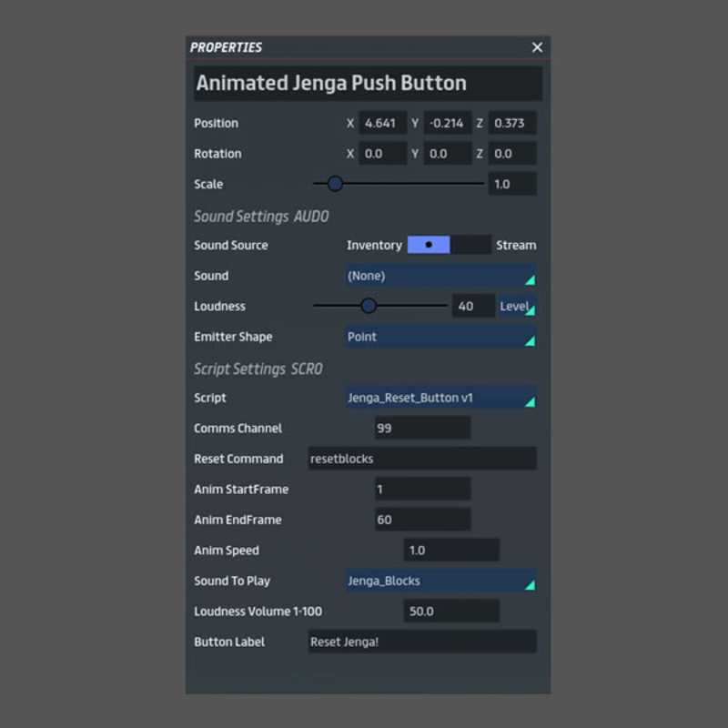Click the triangle icon on Emitter Shape row
The height and width of the screenshot is (728, 728).
[x=530, y=340]
